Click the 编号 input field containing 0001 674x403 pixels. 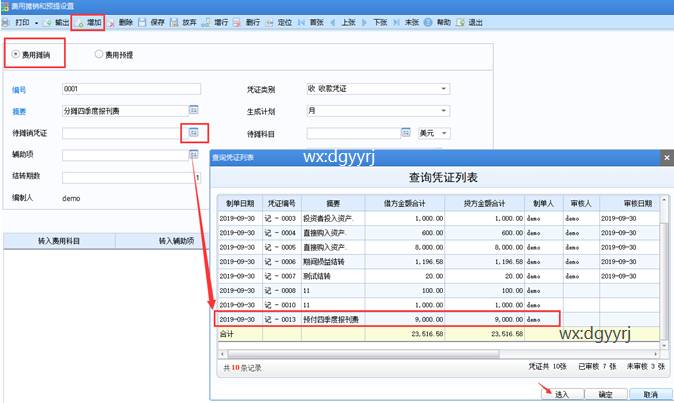(x=130, y=89)
